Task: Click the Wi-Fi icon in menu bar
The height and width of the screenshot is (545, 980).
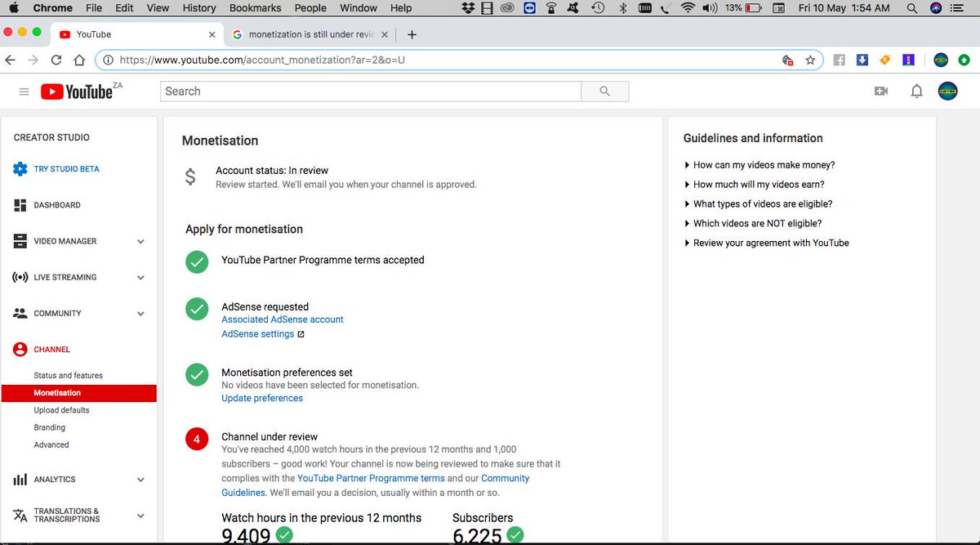Action: point(688,8)
